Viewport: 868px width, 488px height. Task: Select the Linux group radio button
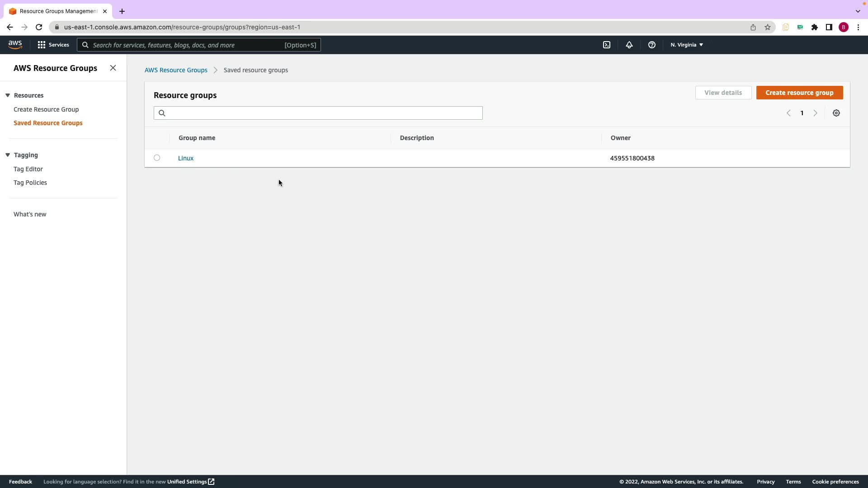point(157,158)
